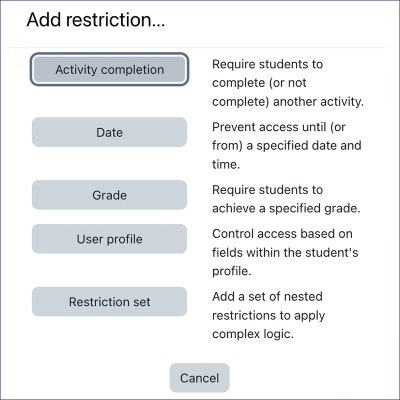
Task: Open the Restriction set option
Action: [109, 302]
